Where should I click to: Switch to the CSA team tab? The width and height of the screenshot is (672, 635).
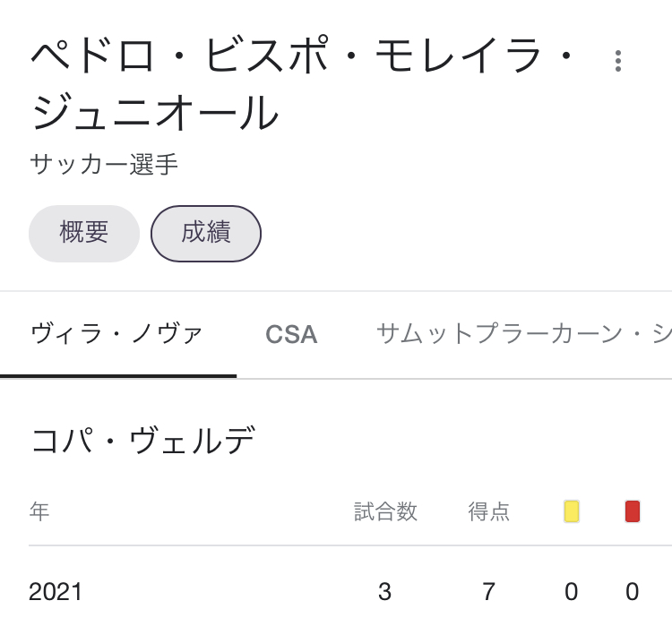(x=291, y=334)
